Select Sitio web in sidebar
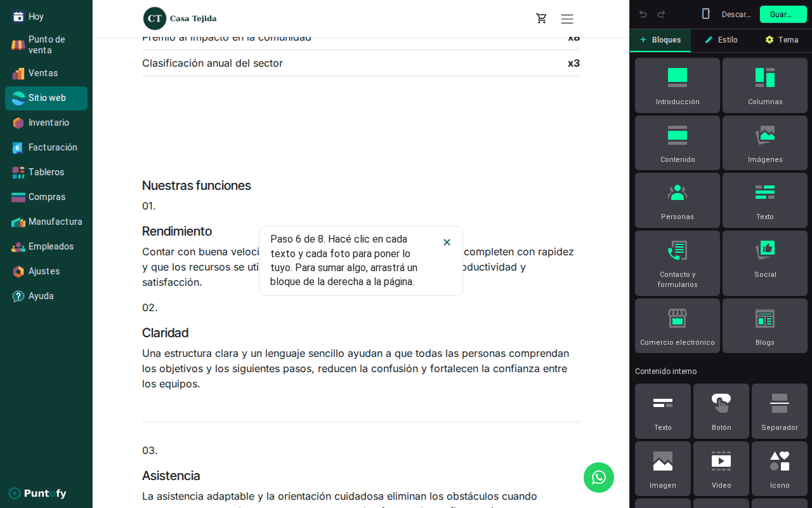This screenshot has width=812, height=508. [46, 98]
